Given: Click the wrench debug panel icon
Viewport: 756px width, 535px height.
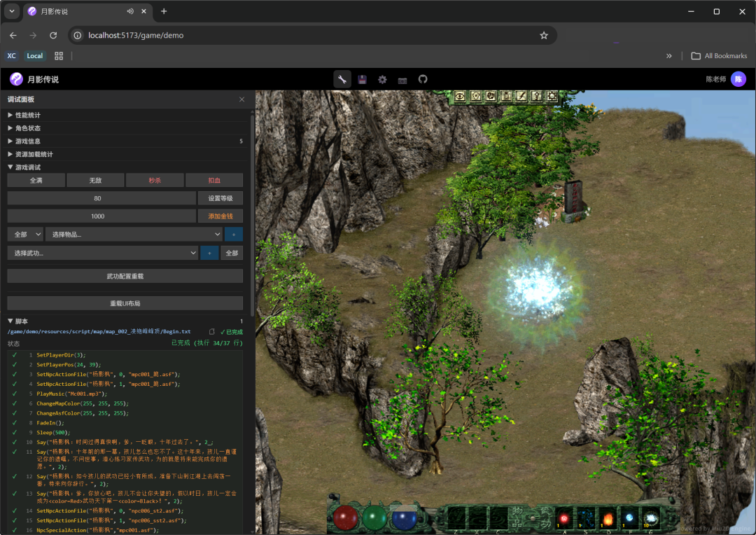Looking at the screenshot, I should (342, 79).
